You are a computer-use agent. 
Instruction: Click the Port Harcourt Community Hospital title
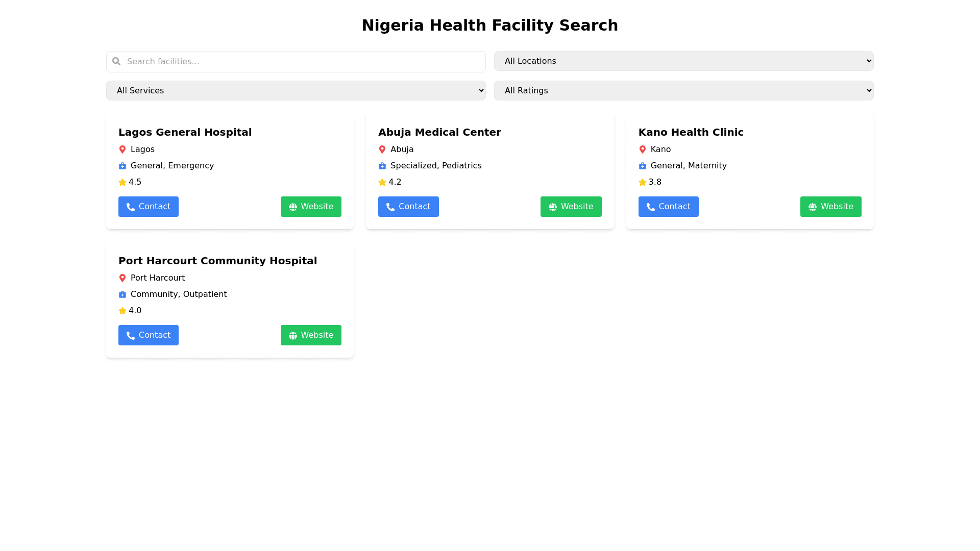coord(217,261)
